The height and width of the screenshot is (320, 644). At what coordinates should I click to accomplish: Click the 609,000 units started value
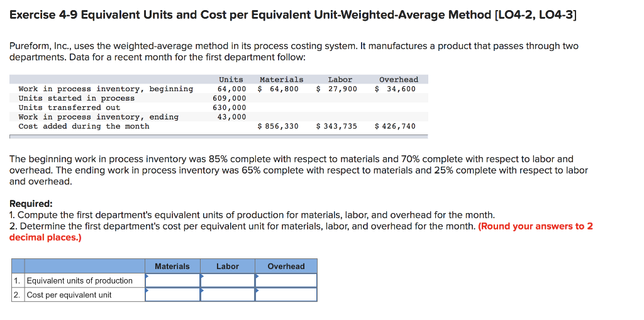pyautogui.click(x=230, y=98)
